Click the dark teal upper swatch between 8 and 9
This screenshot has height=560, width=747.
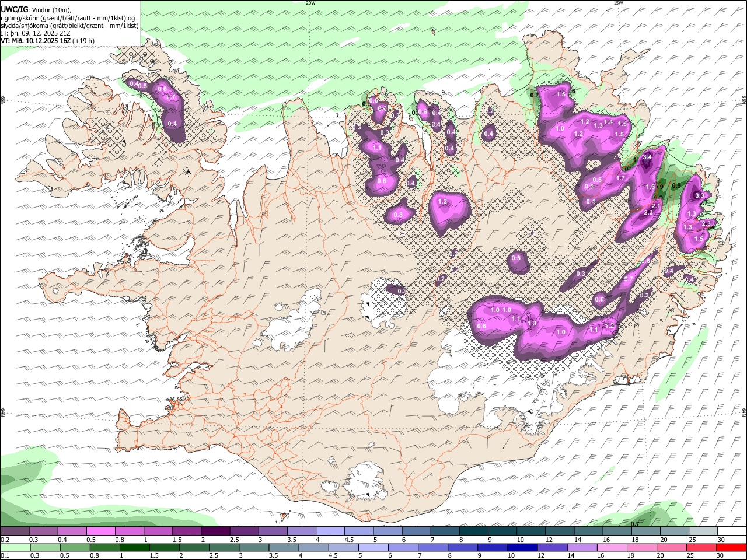[x=474, y=531]
